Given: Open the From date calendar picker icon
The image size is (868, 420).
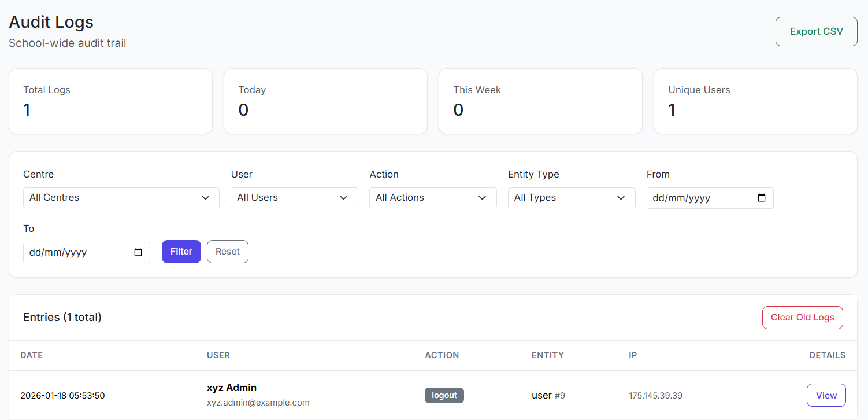Looking at the screenshot, I should (762, 198).
